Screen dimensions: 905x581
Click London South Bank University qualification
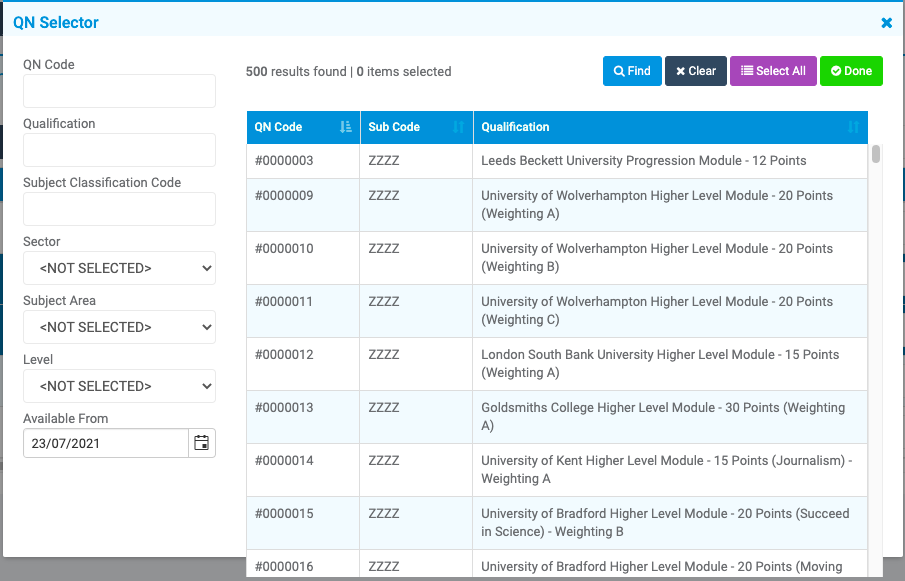tap(660, 364)
